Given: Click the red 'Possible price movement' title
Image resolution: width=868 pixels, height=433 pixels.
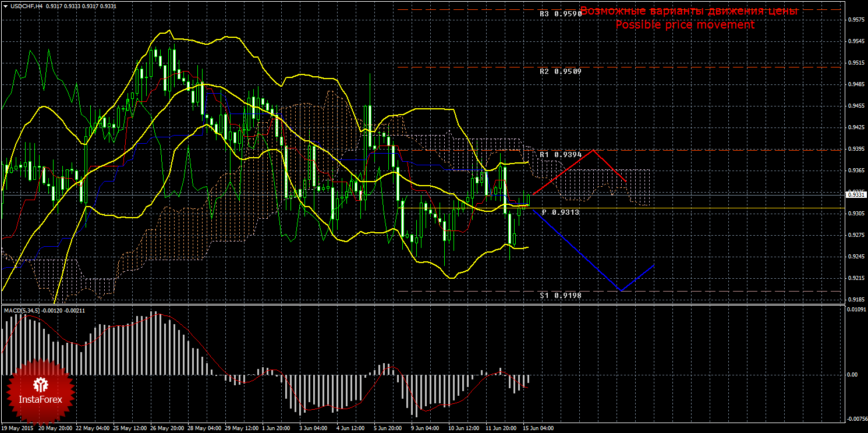Looking at the screenshot, I should click(685, 25).
